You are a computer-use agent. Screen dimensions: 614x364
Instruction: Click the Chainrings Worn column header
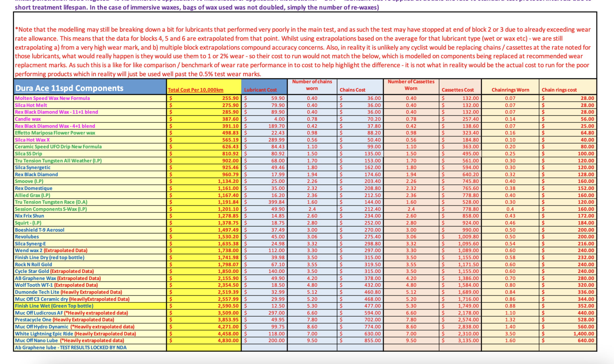[510, 90]
